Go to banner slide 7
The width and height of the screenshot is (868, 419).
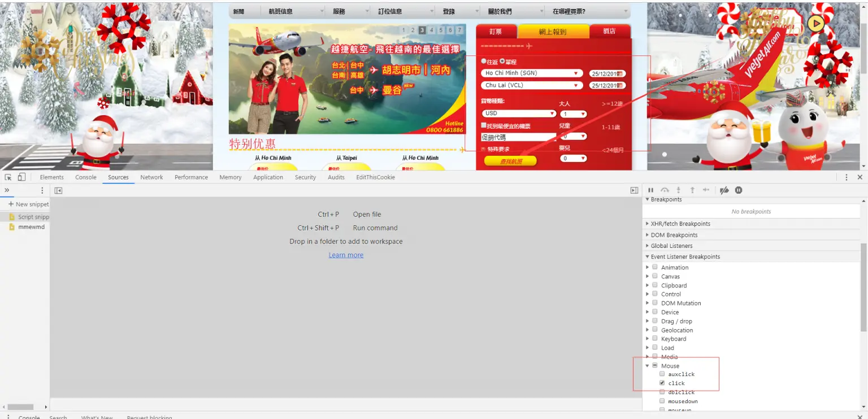pyautogui.click(x=459, y=30)
